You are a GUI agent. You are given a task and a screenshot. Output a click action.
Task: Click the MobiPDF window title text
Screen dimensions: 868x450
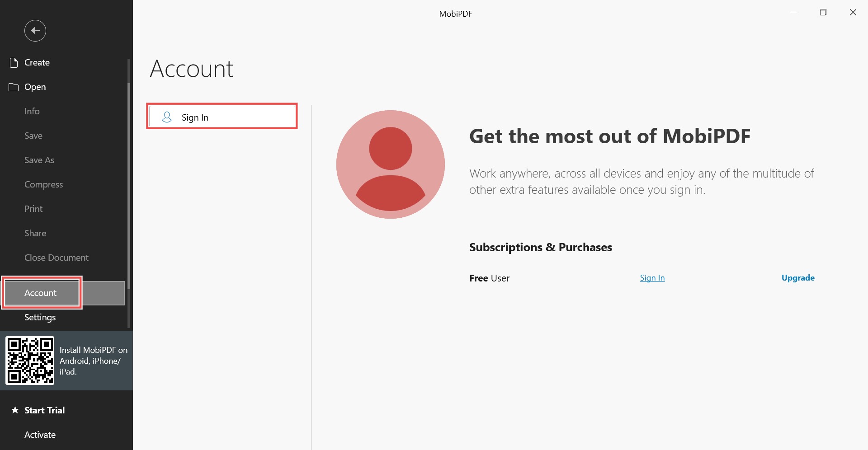[456, 14]
